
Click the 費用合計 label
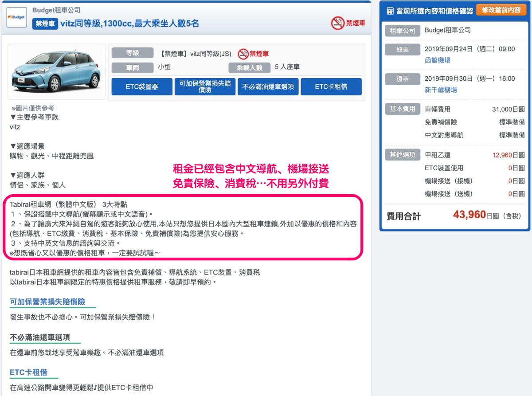(x=403, y=216)
